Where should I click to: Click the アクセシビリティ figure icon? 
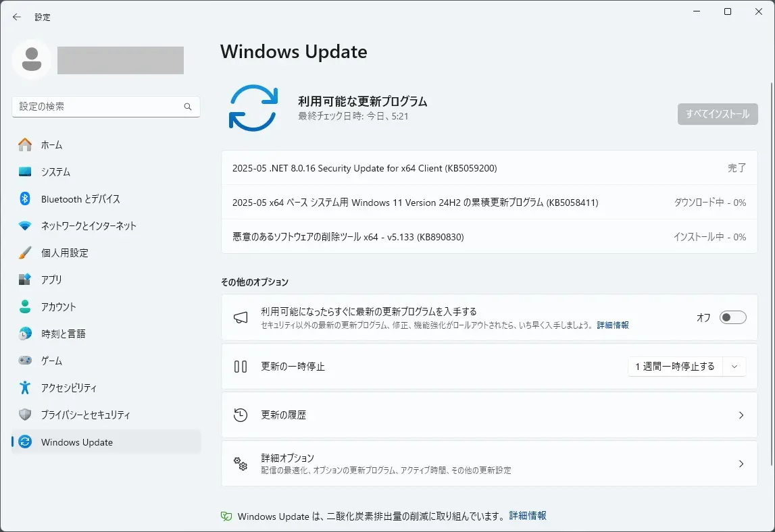(25, 388)
